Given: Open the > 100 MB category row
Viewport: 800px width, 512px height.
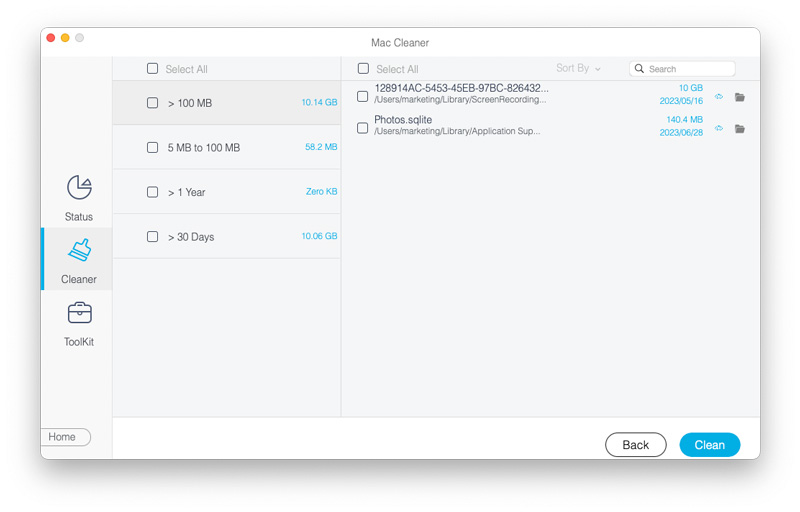Looking at the screenshot, I should tap(227, 103).
